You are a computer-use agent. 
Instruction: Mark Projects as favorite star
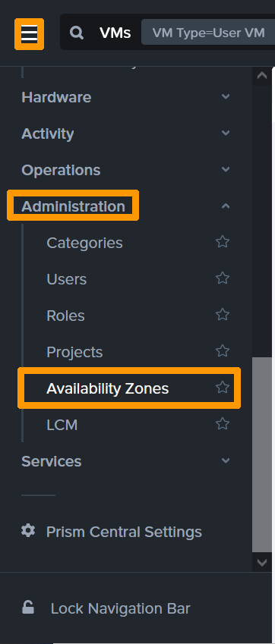(223, 351)
